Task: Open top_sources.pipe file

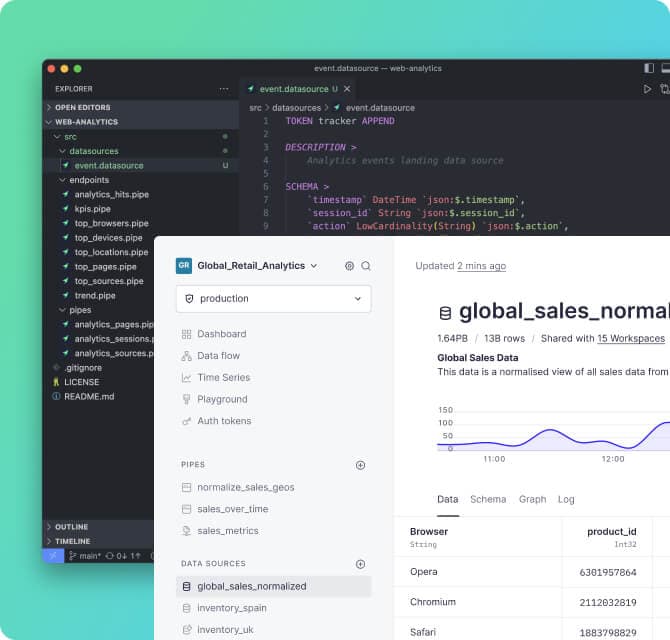Action: point(109,281)
